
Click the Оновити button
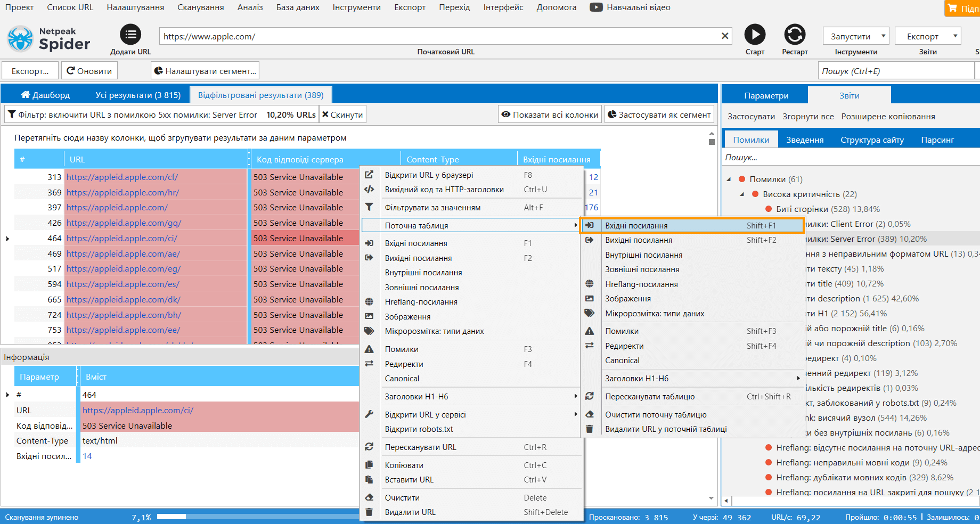click(89, 71)
